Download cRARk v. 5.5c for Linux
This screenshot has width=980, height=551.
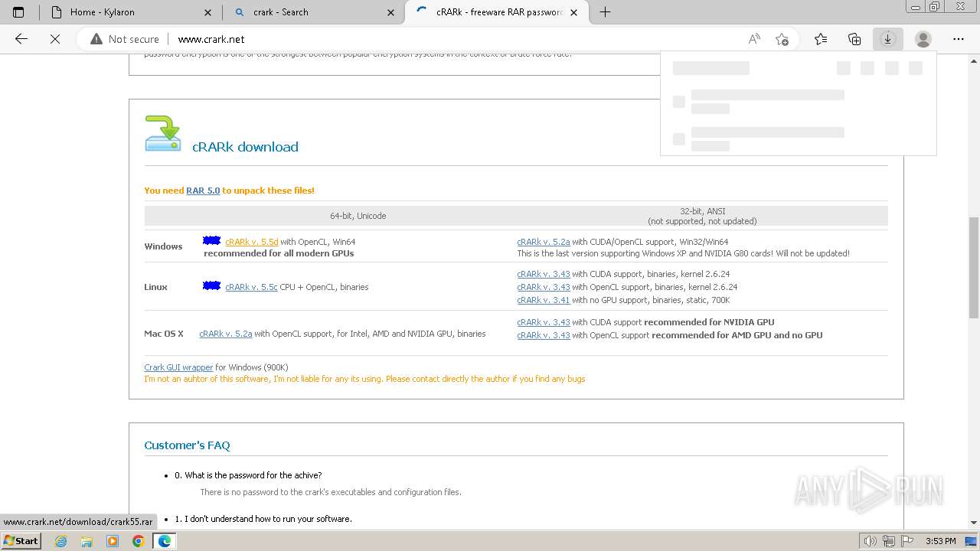(x=251, y=287)
